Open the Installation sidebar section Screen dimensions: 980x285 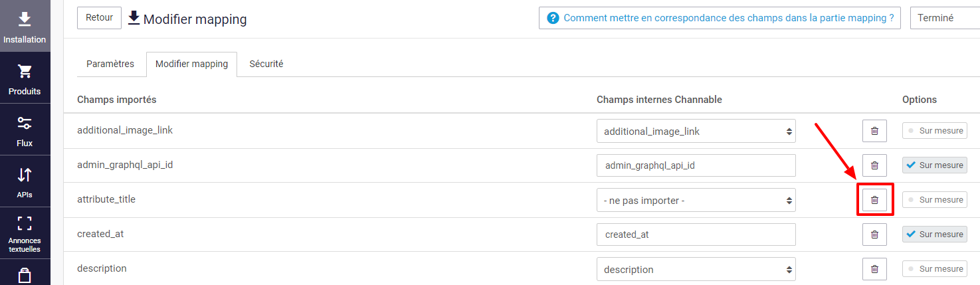25,26
